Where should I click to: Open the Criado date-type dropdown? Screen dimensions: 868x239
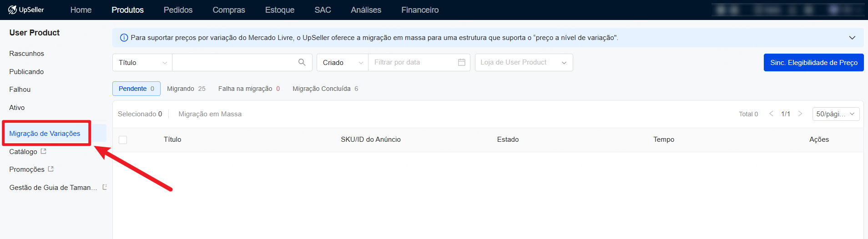[343, 63]
